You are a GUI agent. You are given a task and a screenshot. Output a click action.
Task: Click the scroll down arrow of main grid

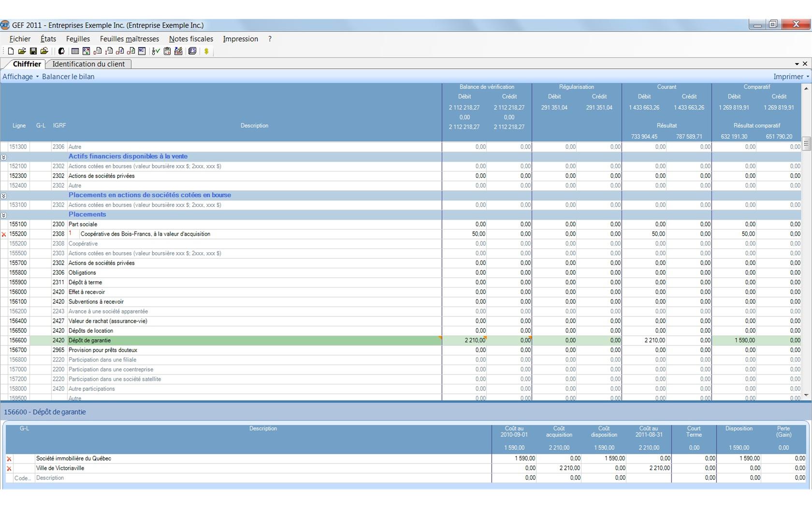coord(806,395)
